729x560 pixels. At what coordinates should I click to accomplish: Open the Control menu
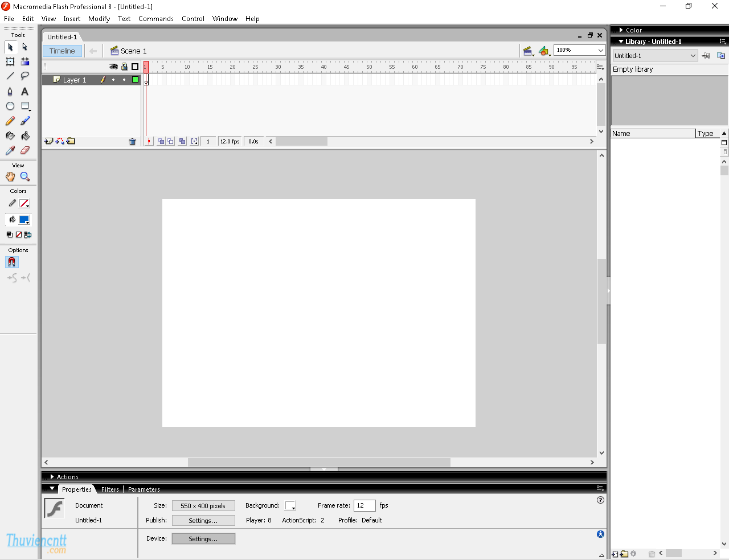pyautogui.click(x=193, y=19)
